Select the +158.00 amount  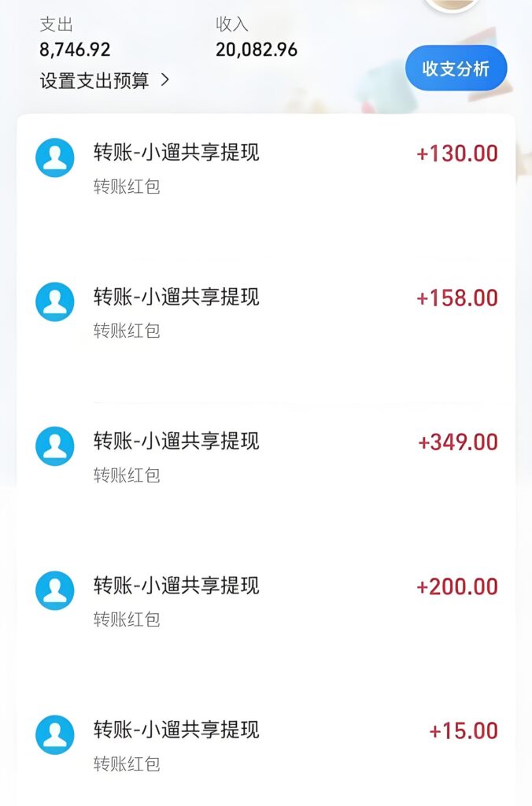(456, 298)
